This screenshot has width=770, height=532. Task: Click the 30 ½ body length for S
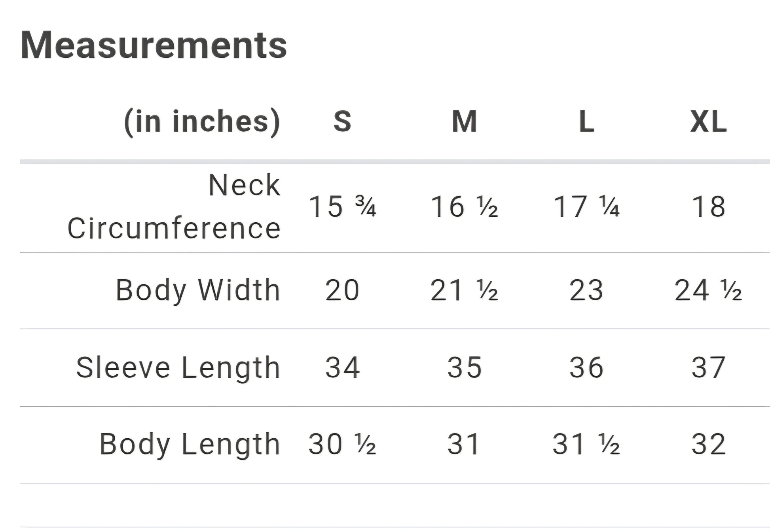coord(342,444)
